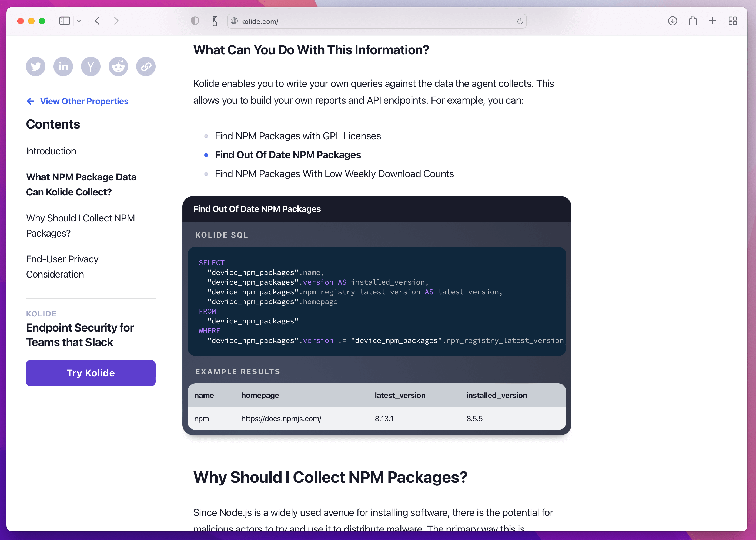
Task: Toggle the Safari sidebar
Action: [65, 21]
